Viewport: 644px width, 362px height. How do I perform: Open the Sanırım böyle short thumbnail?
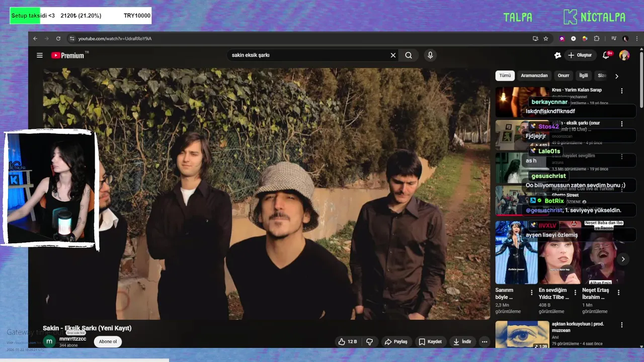point(516,252)
